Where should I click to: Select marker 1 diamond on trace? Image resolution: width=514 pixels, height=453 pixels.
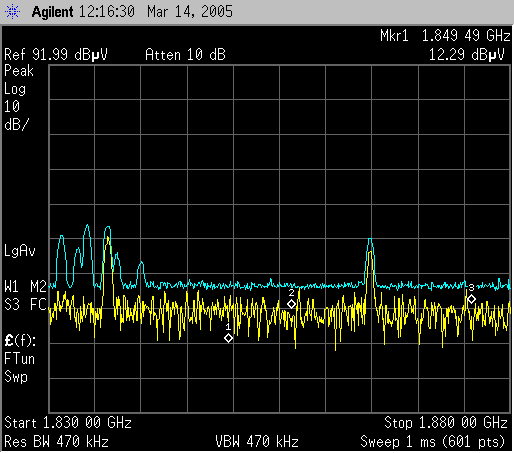[x=228, y=338]
